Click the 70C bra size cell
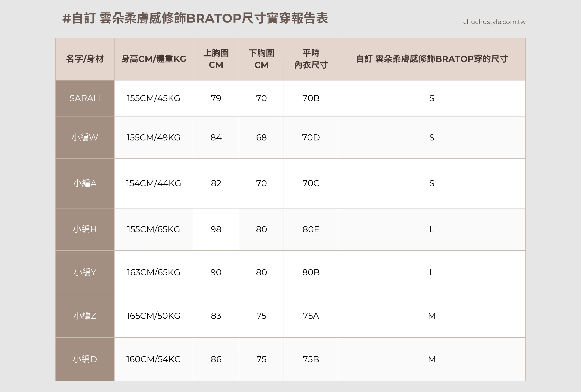This screenshot has height=392, width=581. coord(311,183)
